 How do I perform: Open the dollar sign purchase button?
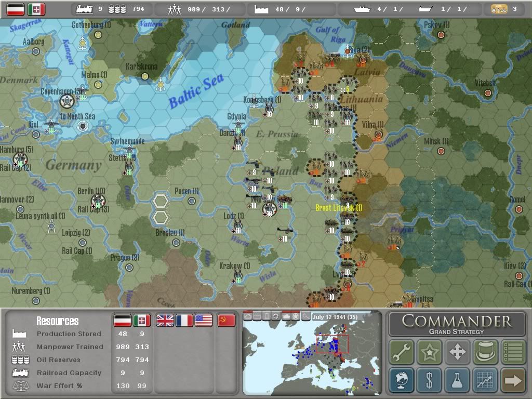click(430, 380)
